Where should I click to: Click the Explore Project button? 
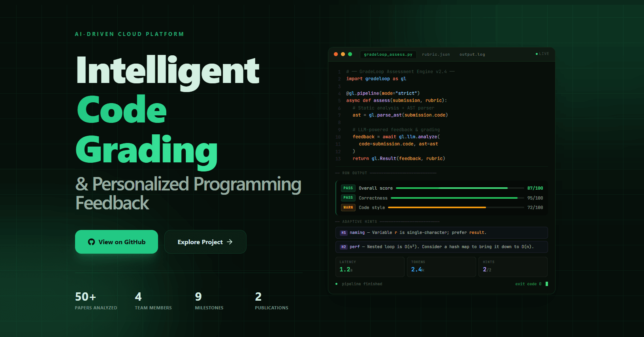pyautogui.click(x=205, y=242)
